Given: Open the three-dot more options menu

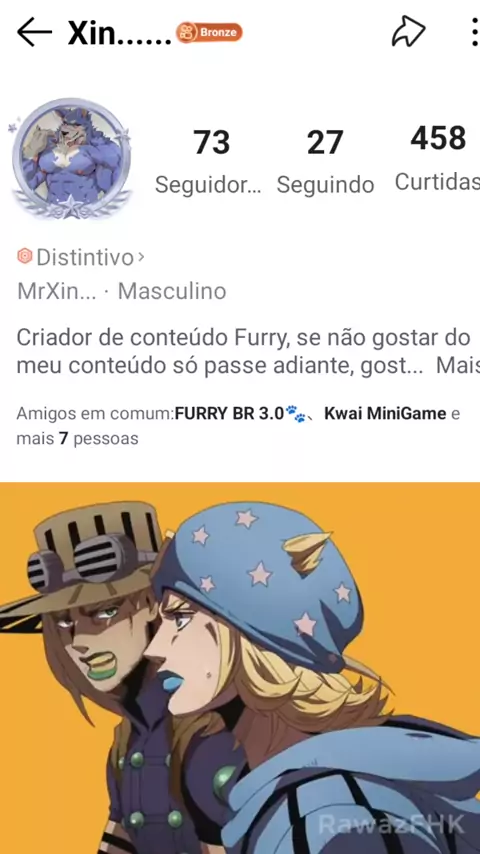Looking at the screenshot, I should coord(475,33).
